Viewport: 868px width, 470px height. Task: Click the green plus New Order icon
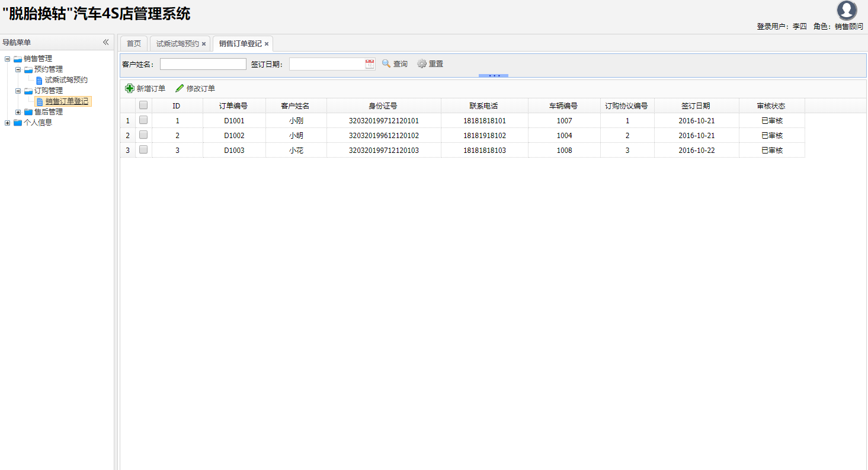coord(130,88)
